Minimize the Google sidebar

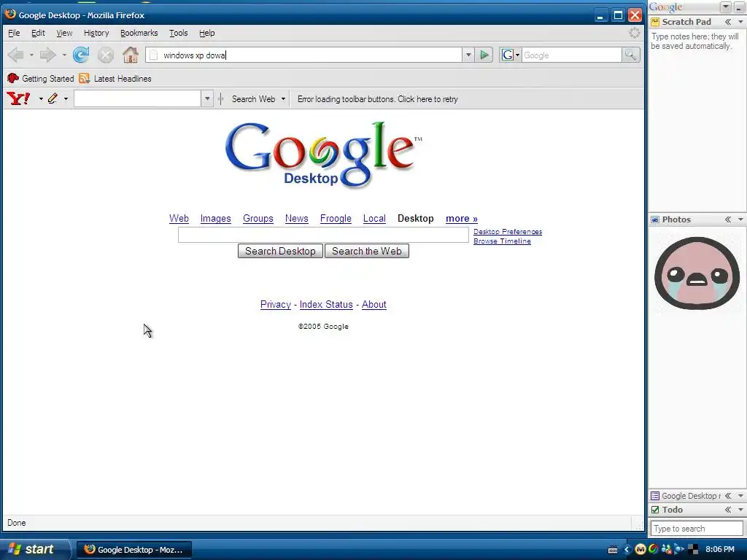pyautogui.click(x=739, y=7)
